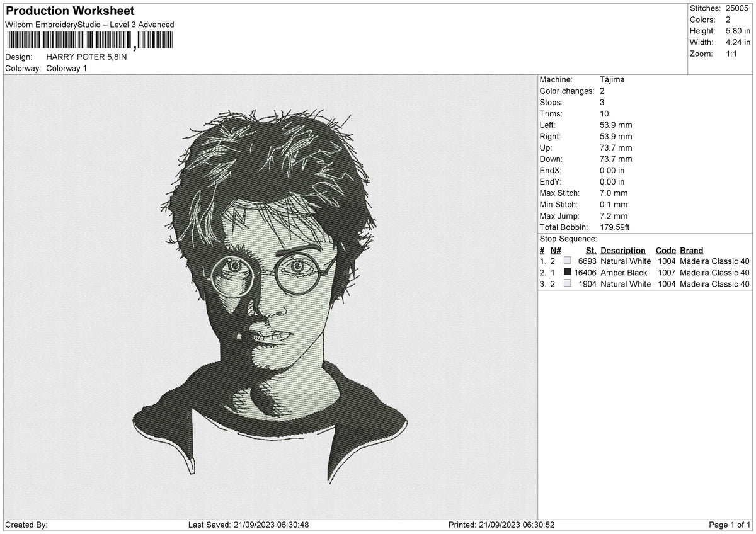Select the Width value 4.24 in
Screen dimensions: 756x534
[x=738, y=42]
